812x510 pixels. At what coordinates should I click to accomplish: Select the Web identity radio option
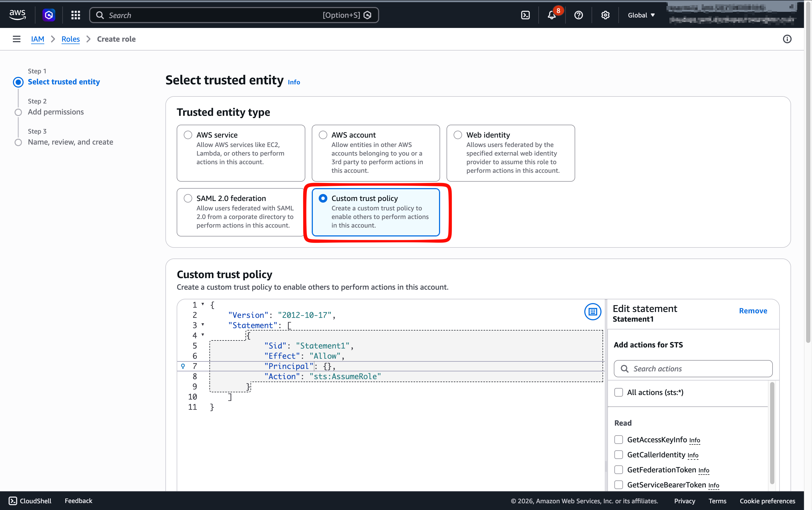tap(458, 135)
